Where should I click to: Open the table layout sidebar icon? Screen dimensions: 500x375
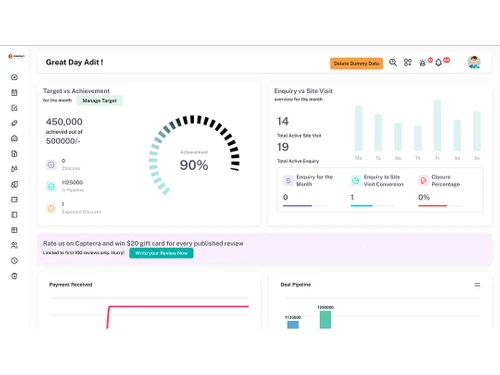click(x=14, y=230)
